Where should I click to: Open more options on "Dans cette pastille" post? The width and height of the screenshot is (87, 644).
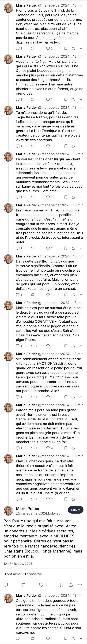pyautogui.click(x=80, y=295)
